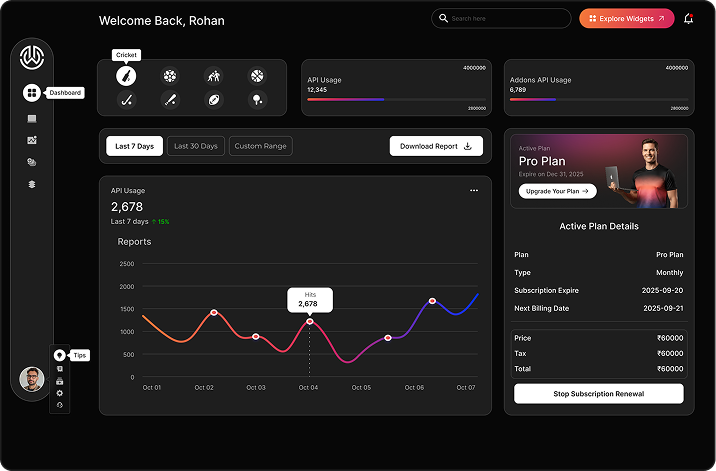Open the notifications bell
Image resolution: width=716 pixels, height=471 pixels.
tap(689, 19)
